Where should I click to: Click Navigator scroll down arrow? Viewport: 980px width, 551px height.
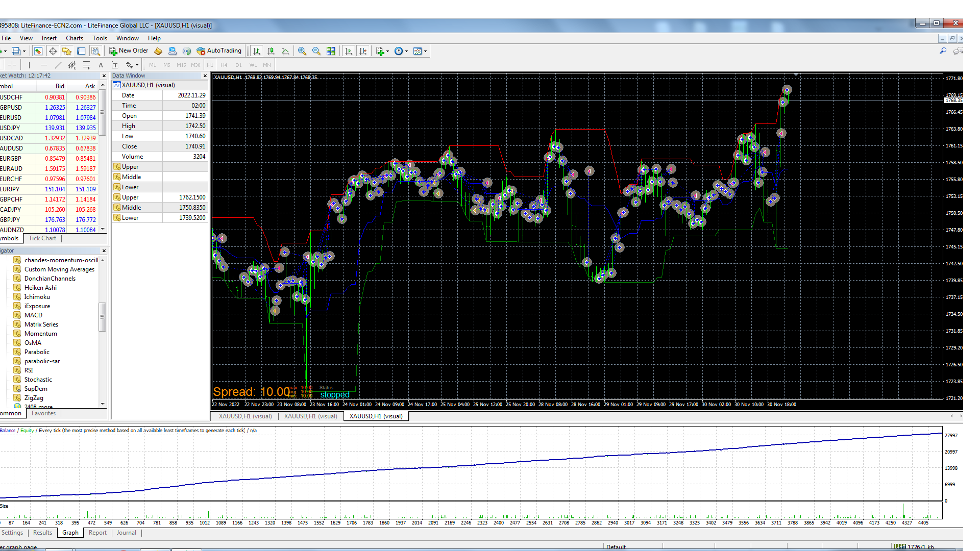click(x=103, y=404)
